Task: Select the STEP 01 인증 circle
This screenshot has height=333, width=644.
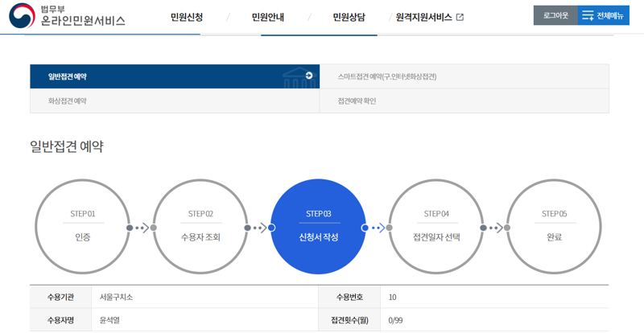Action: (82, 227)
